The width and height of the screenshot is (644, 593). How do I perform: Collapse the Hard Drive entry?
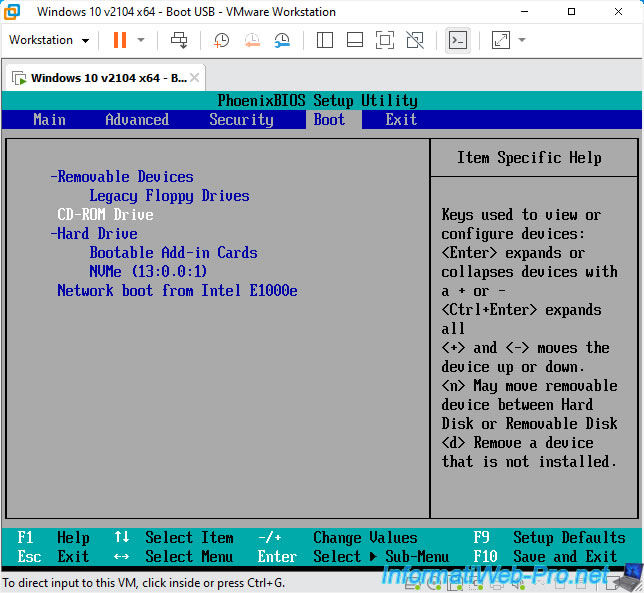(x=93, y=233)
